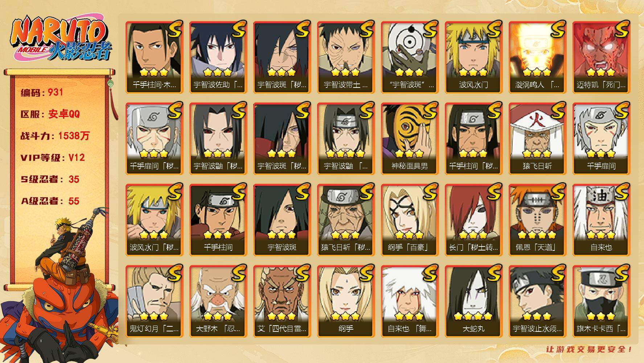Select the 波风水门 ninja card in top row

473,57
